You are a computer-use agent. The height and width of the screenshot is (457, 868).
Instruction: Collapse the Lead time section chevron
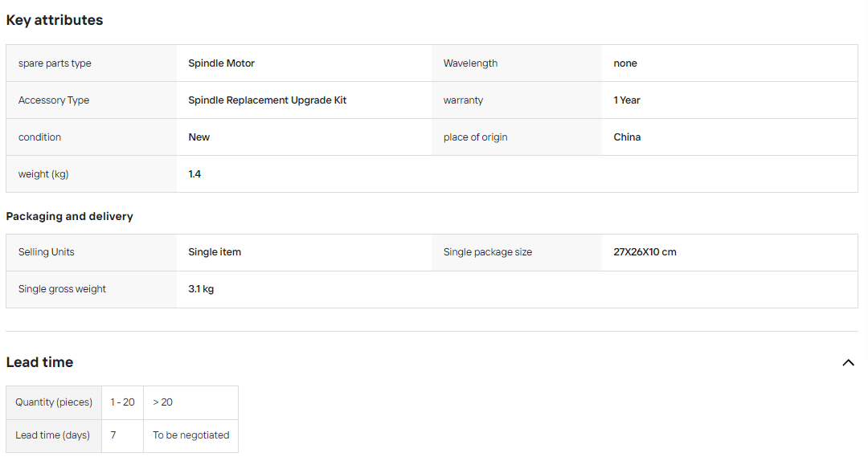coord(848,362)
